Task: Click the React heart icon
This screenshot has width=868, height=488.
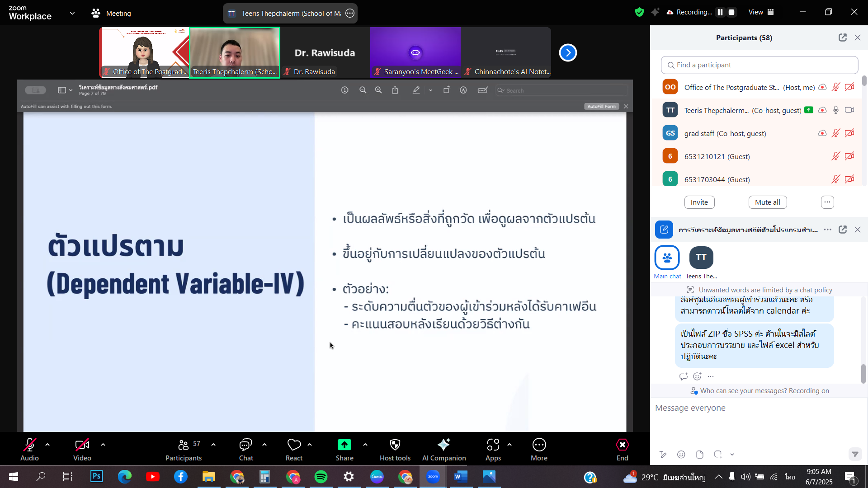Action: click(x=294, y=445)
